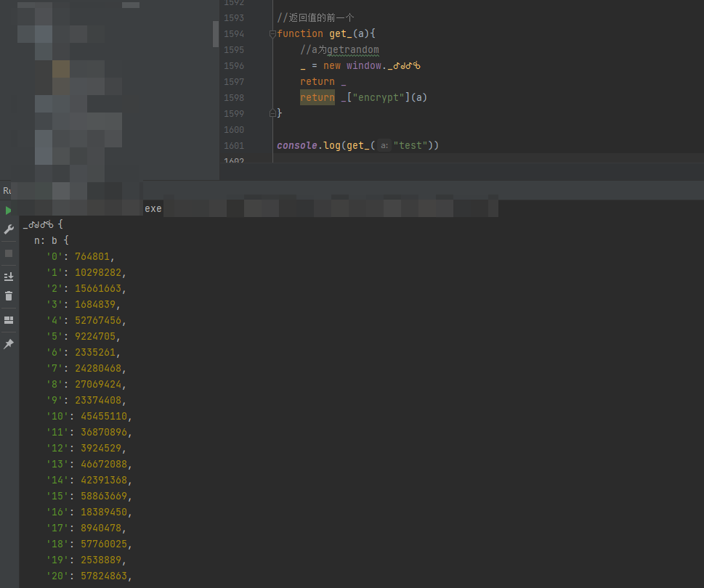Click the green Rerun button

pyautogui.click(x=9, y=211)
